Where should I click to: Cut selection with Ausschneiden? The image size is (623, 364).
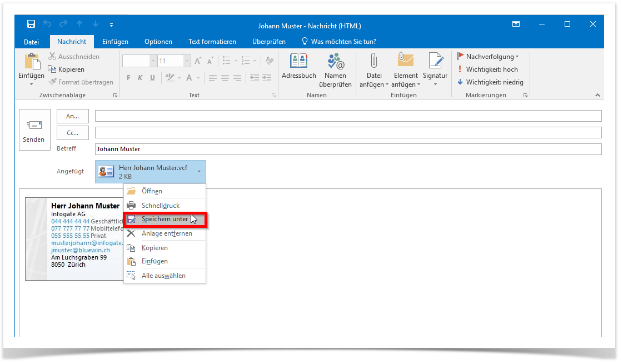coord(74,57)
